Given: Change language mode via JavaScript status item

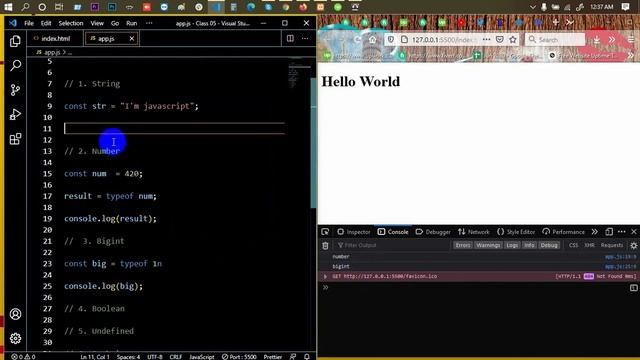Looking at the screenshot, I should pyautogui.click(x=202, y=357).
